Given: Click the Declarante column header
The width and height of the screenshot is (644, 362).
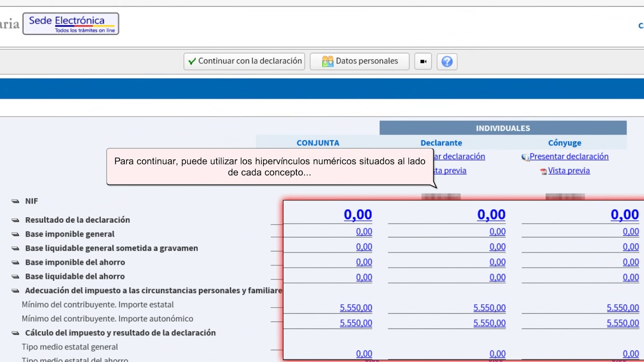Looking at the screenshot, I should point(441,143).
